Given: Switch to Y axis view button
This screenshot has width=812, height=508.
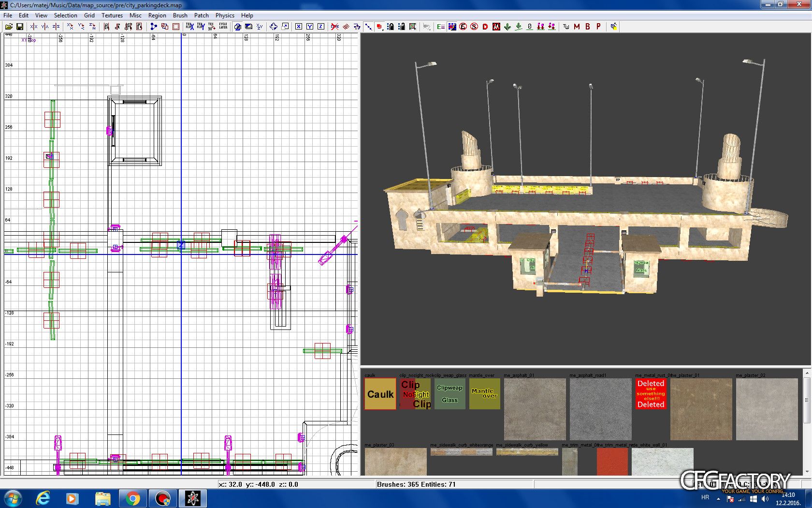Looking at the screenshot, I should (310, 27).
